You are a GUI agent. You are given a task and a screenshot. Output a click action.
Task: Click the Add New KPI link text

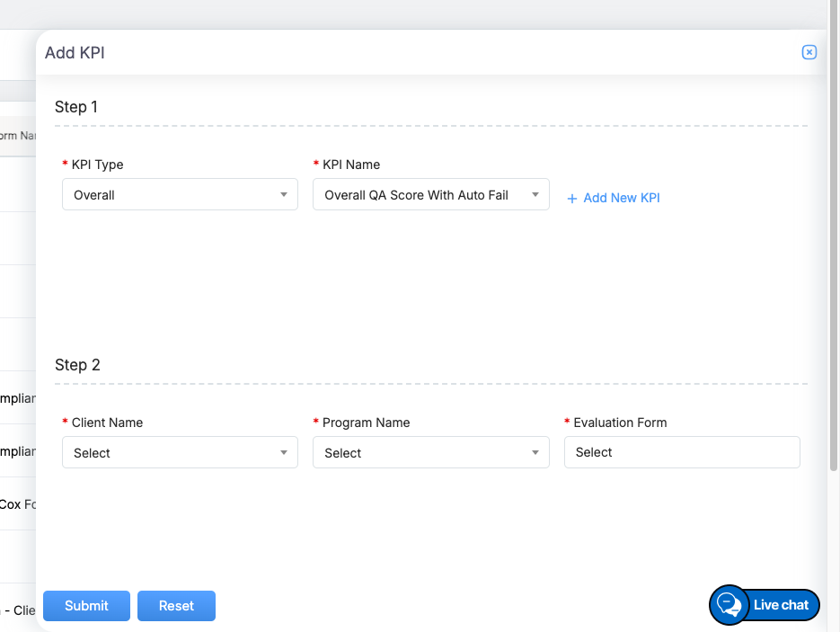tap(622, 198)
